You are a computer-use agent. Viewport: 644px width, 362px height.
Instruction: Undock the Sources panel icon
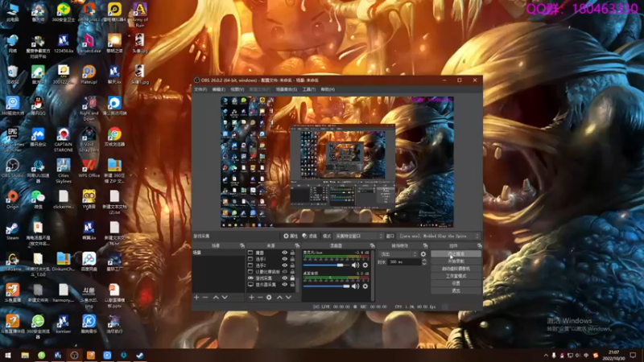[297, 245]
